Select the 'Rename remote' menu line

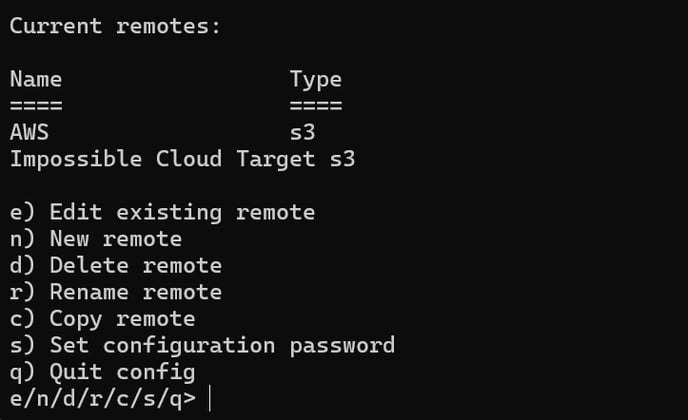pos(116,292)
